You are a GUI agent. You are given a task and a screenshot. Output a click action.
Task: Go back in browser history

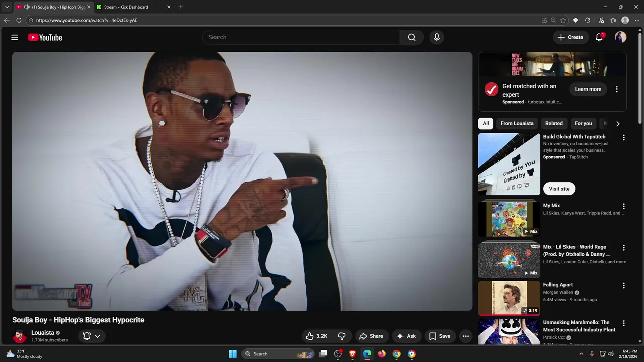[x=7, y=20]
